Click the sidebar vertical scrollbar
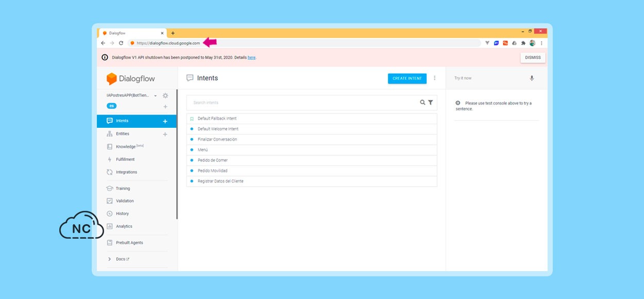Image resolution: width=644 pixels, height=299 pixels. pos(177,155)
